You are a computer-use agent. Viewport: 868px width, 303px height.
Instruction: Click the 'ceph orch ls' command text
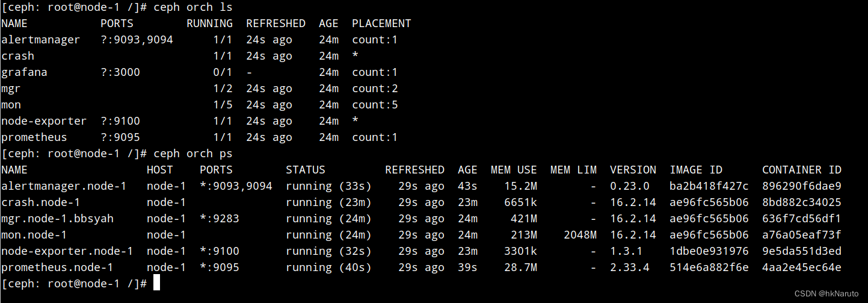193,7
